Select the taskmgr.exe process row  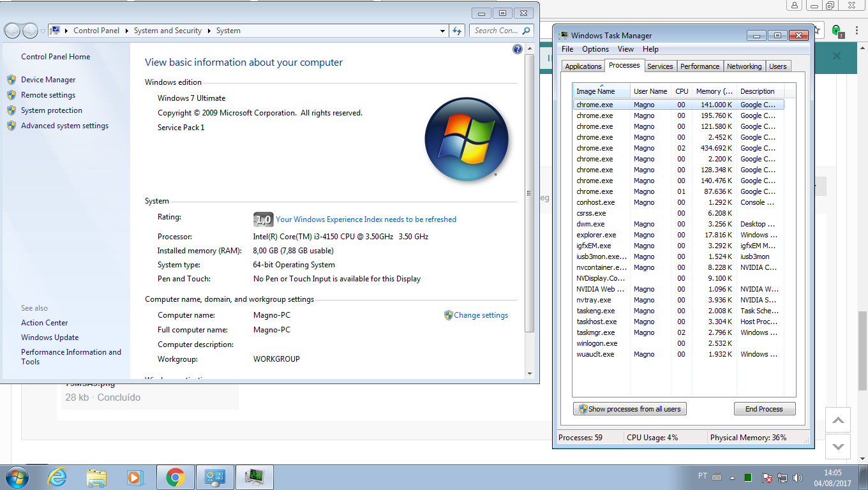[678, 332]
